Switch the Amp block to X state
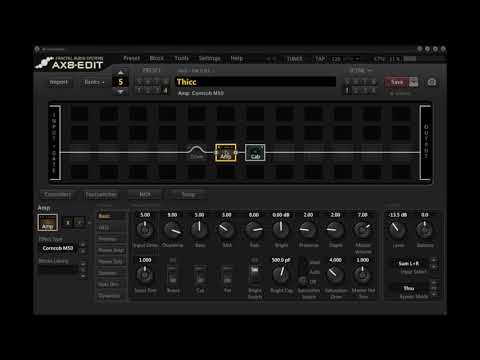 click(68, 222)
